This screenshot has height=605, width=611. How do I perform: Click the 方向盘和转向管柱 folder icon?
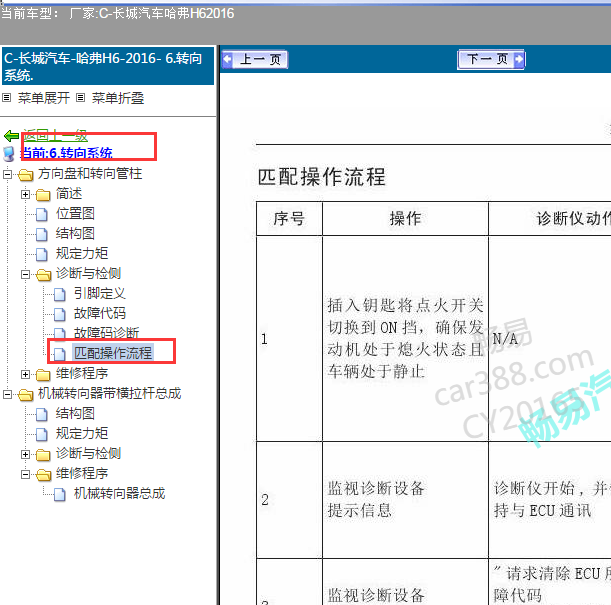[x=25, y=175]
